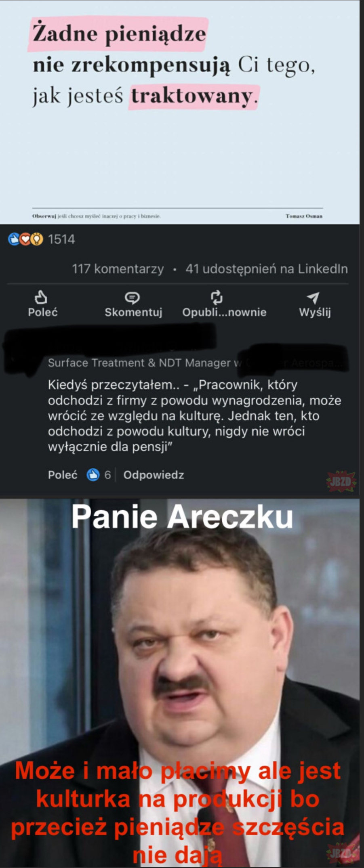Click the 1514 reactions count
This screenshot has width=364, height=868.
click(x=61, y=239)
